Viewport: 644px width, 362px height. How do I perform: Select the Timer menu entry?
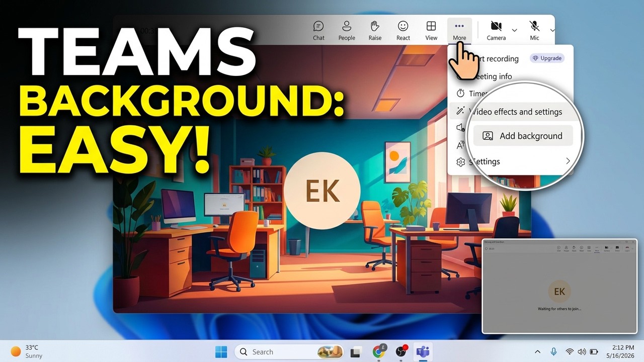coord(477,94)
